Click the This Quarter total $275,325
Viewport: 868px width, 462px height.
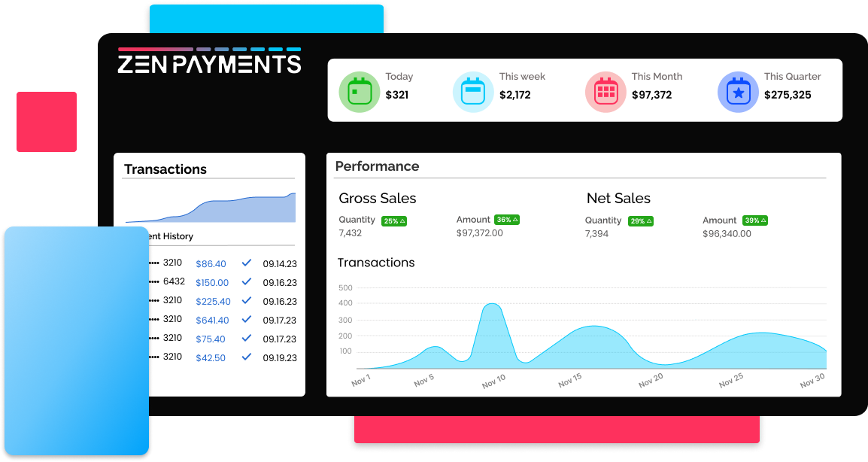[x=788, y=95]
